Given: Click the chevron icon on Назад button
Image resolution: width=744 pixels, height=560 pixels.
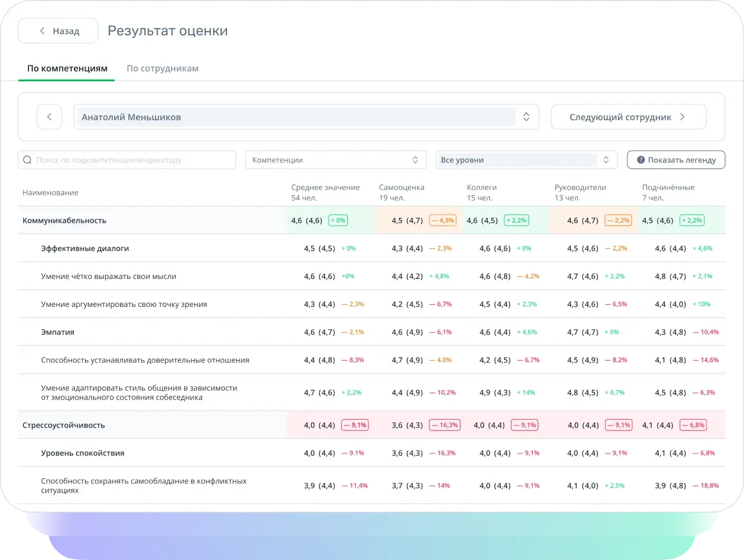Looking at the screenshot, I should [42, 31].
